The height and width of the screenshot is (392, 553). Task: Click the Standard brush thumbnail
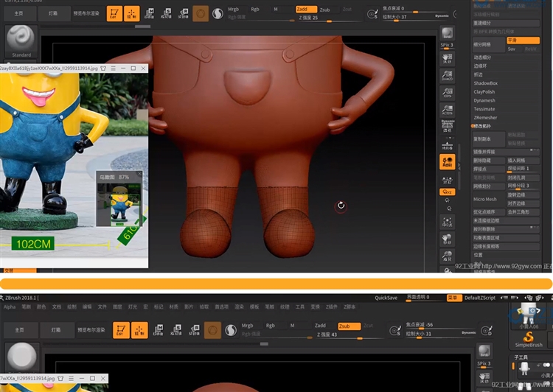21,41
